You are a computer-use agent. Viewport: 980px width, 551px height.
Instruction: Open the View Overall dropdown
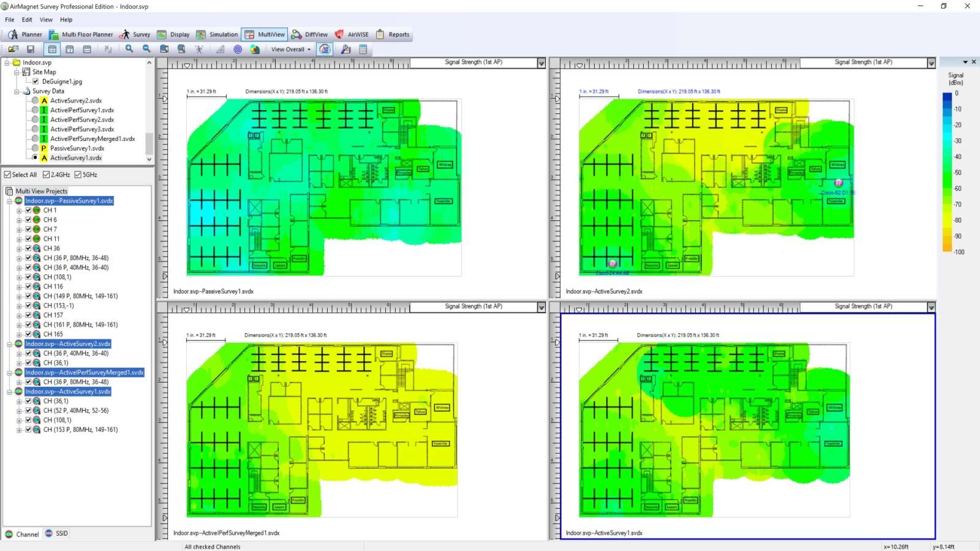pos(291,49)
